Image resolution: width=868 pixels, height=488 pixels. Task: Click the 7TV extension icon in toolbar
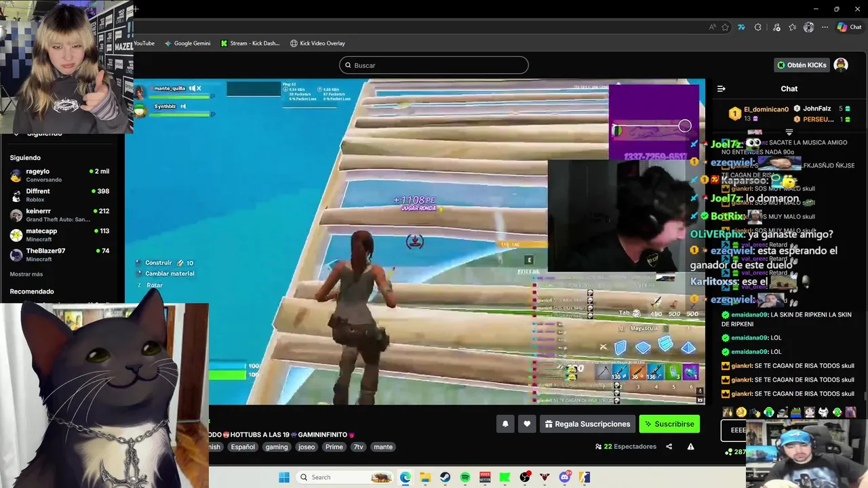[741, 27]
